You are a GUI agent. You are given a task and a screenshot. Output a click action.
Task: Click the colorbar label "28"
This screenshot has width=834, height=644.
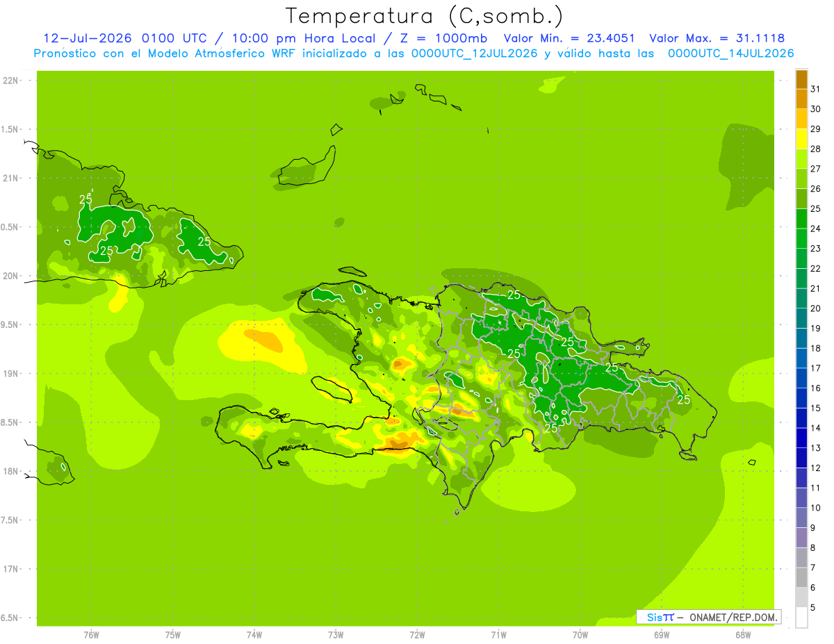point(815,149)
